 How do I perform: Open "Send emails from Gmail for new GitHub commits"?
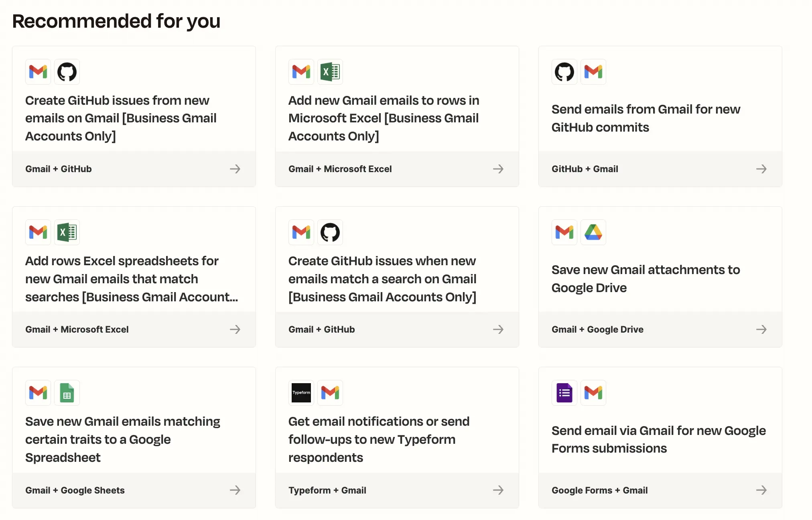(x=646, y=118)
